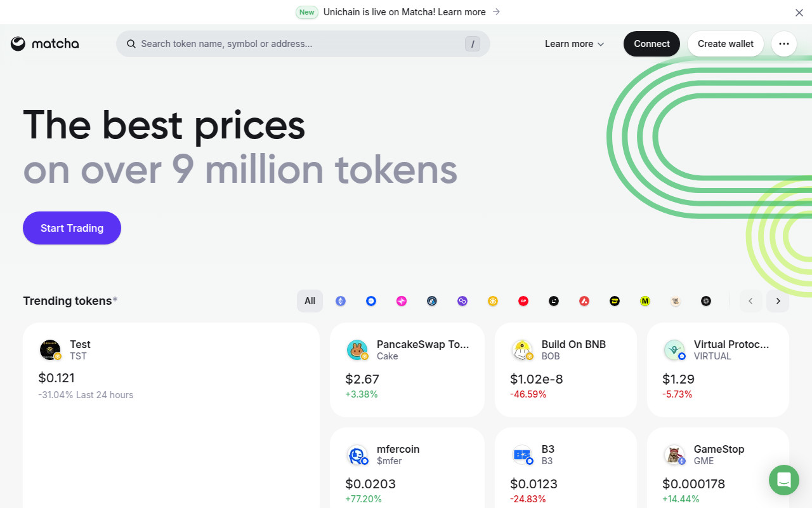Select the 'All' chains filter tab
Image resolution: width=812 pixels, height=508 pixels.
tap(310, 301)
